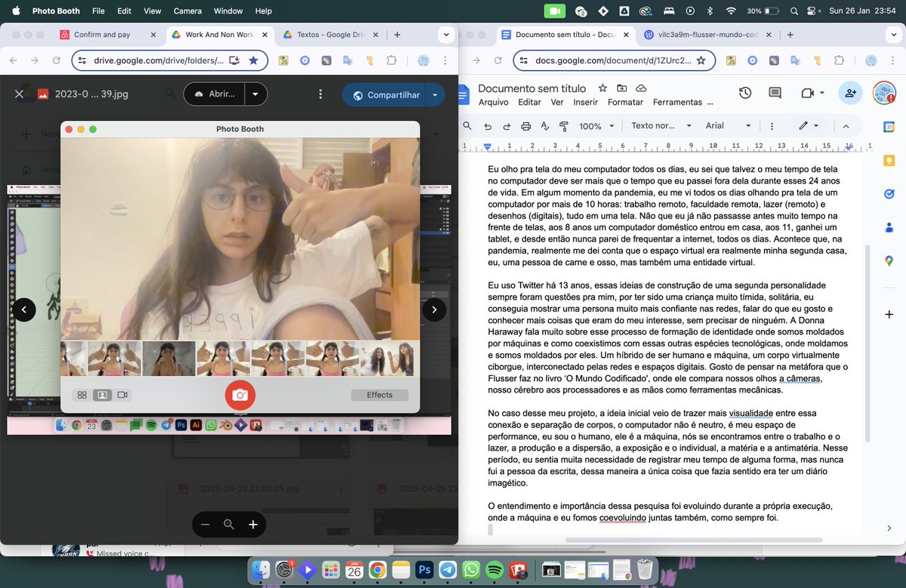Expand the video call dropdown in Docs
Screen dimensions: 906x588
[822, 93]
